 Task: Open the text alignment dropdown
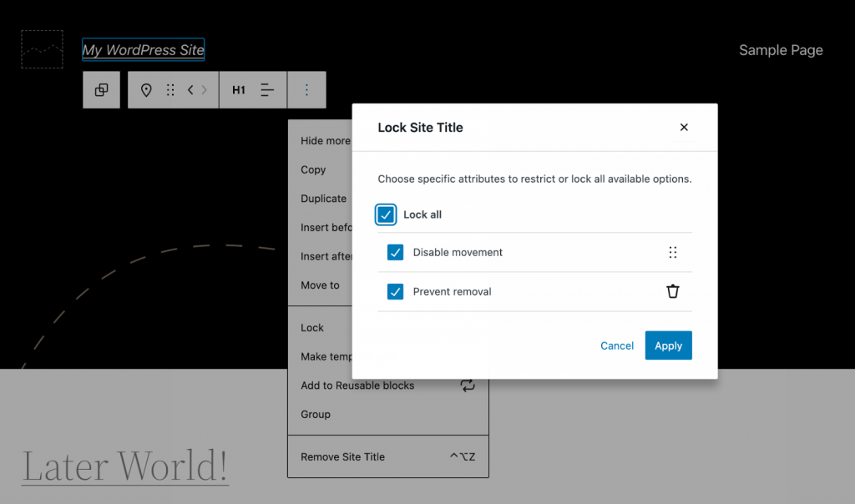[x=267, y=90]
